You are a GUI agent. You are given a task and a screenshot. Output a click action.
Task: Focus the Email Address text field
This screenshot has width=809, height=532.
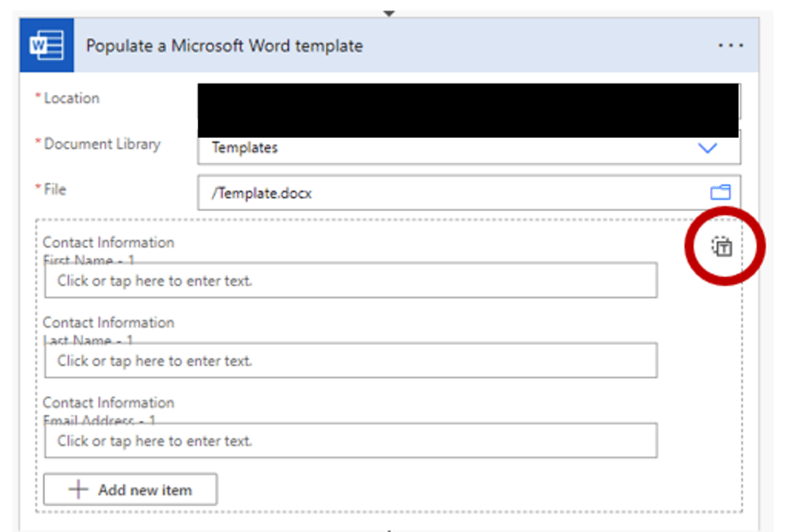350,440
